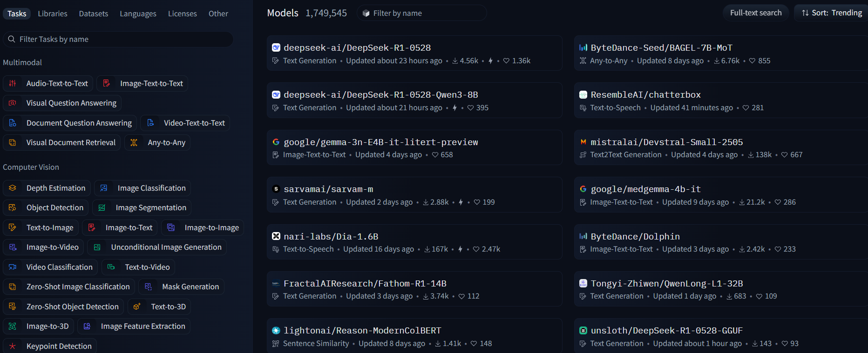Open the nari-labs/Dia-1.6B model page
This screenshot has height=353, width=868.
pyautogui.click(x=414, y=242)
